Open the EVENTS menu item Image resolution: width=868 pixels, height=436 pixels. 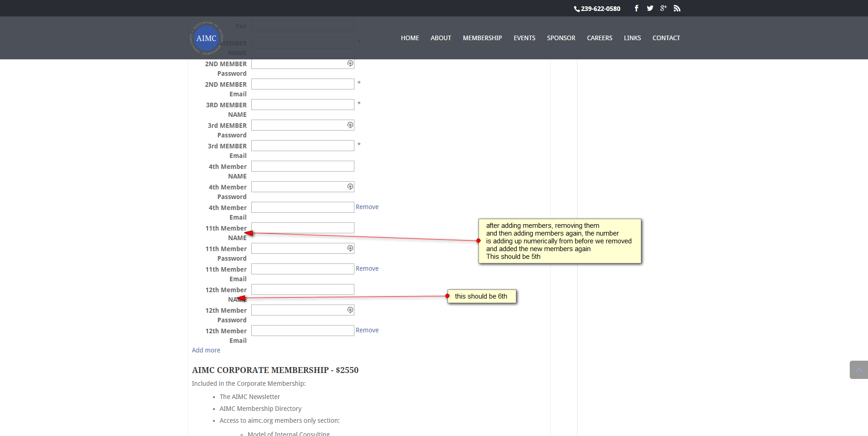click(525, 38)
